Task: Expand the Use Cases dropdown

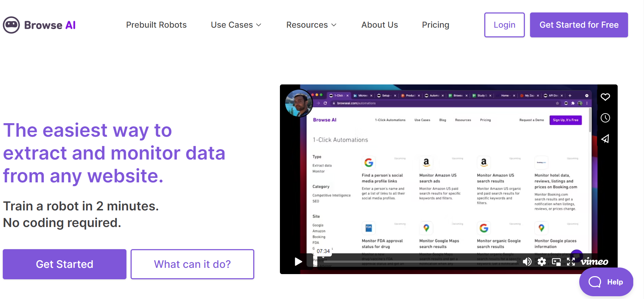Action: click(x=236, y=25)
